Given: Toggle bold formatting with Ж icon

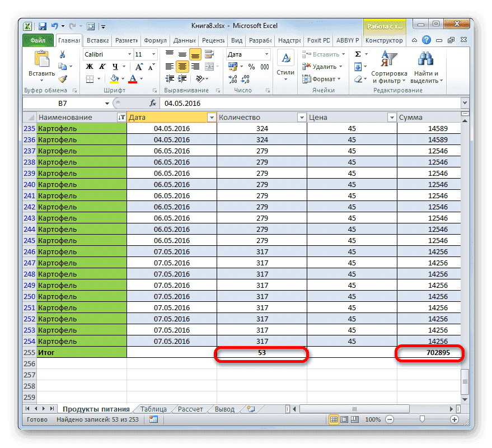Looking at the screenshot, I should [88, 66].
